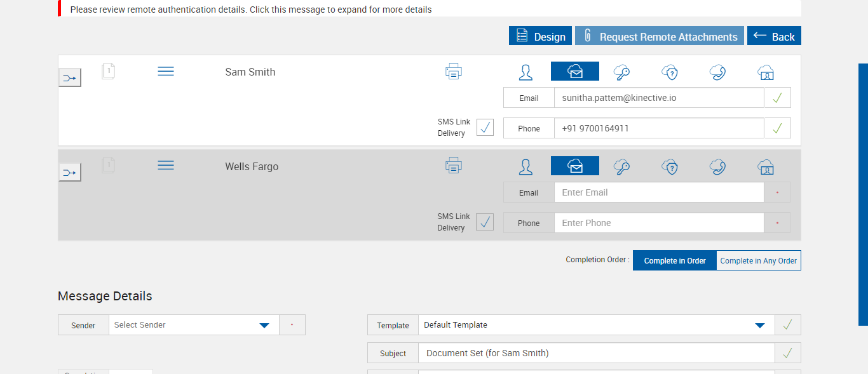The height and width of the screenshot is (374, 868).
Task: Click cloud ID icon for Wells Fargo
Action: click(x=766, y=166)
